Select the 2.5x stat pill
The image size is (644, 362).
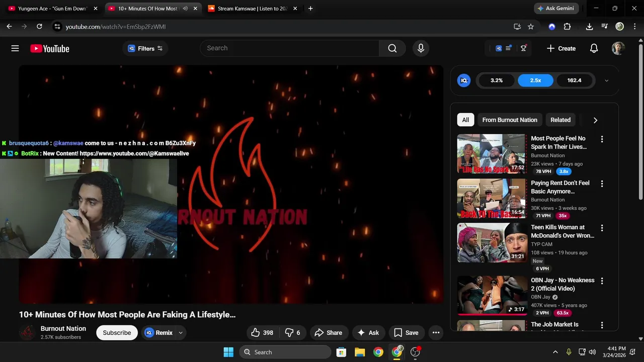(535, 80)
